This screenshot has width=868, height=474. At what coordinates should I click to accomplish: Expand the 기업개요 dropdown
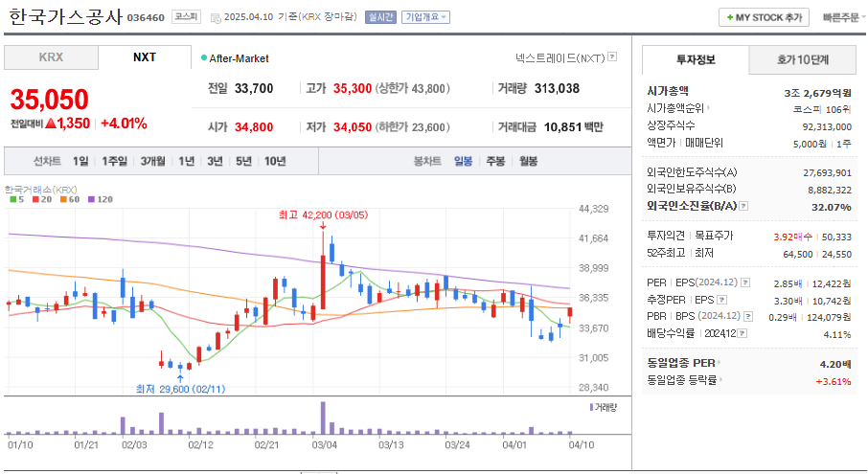[x=425, y=17]
